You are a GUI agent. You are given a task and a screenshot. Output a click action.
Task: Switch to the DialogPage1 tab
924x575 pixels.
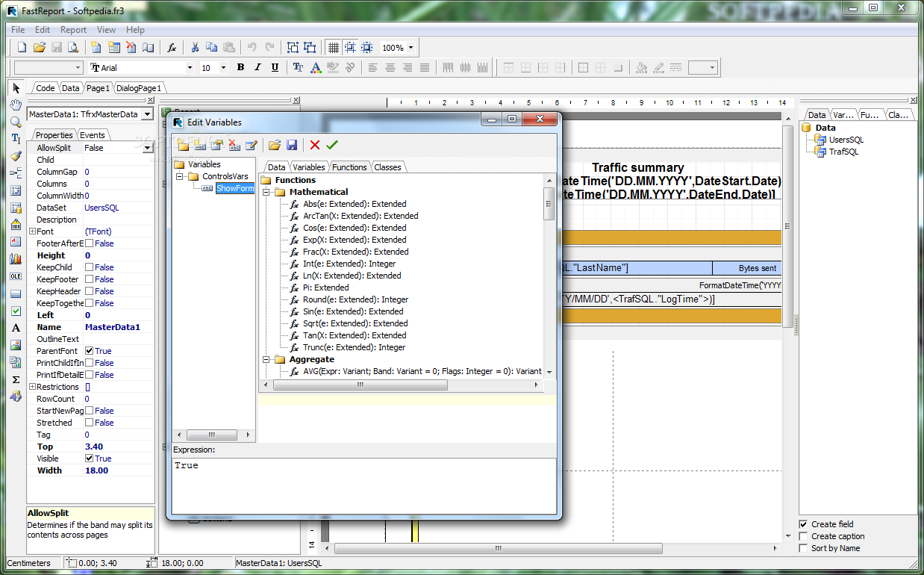tap(139, 87)
